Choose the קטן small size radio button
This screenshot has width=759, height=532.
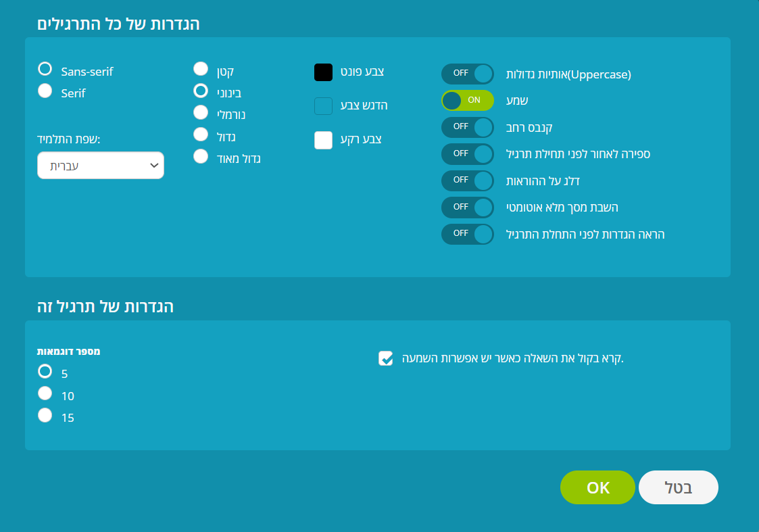[x=201, y=69]
